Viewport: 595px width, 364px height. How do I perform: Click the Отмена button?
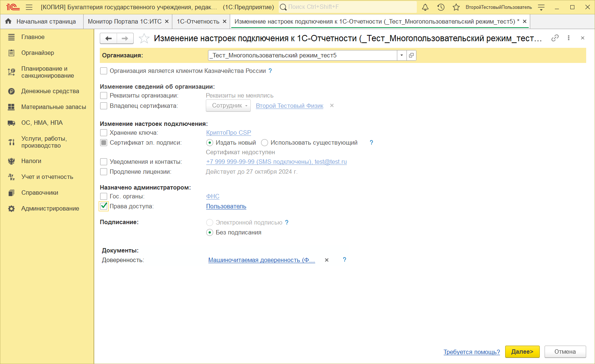pos(565,352)
